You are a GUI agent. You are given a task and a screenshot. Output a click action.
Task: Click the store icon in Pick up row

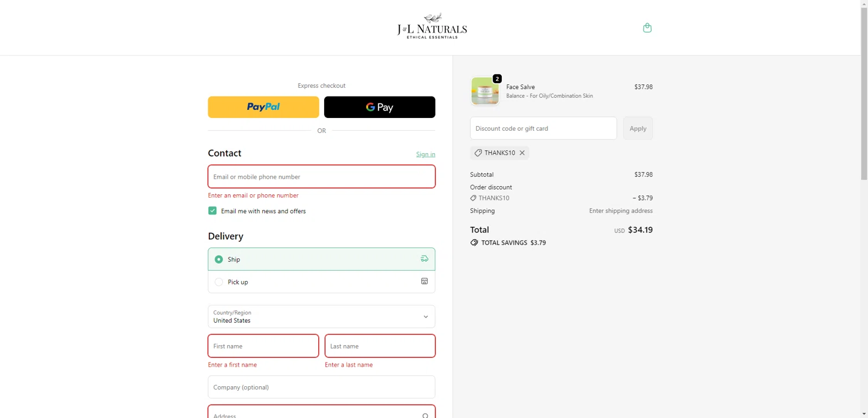pos(424,282)
